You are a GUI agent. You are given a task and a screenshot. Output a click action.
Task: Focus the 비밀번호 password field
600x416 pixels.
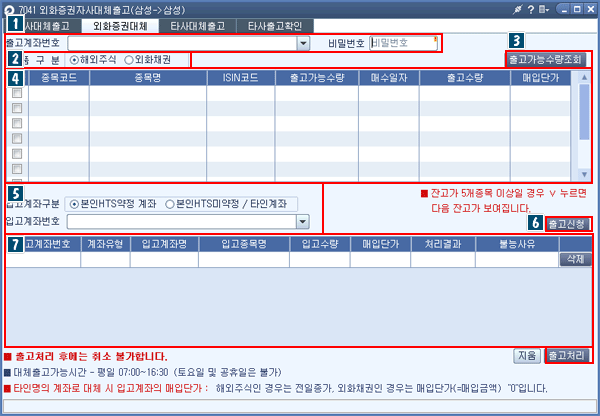point(403,43)
